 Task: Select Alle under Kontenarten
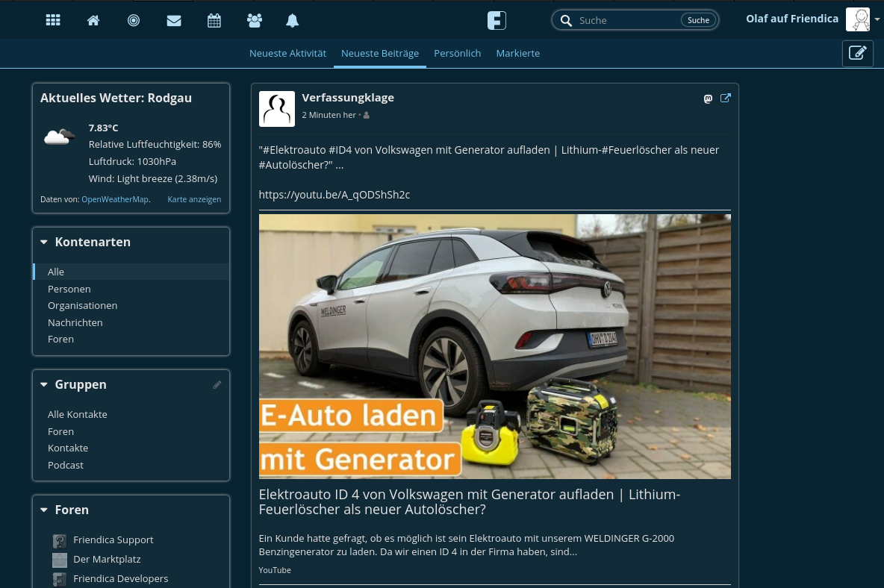coord(131,272)
